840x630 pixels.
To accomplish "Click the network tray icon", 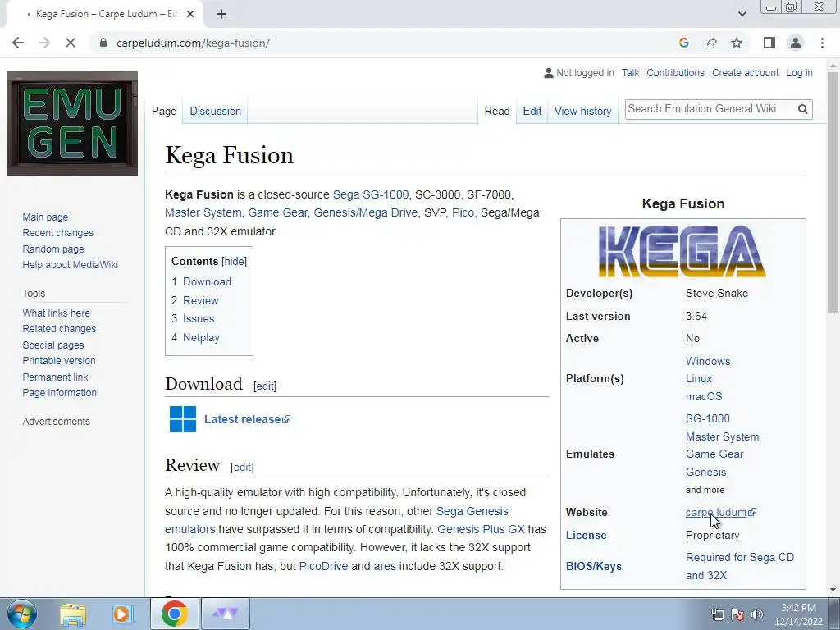I will point(717,614).
